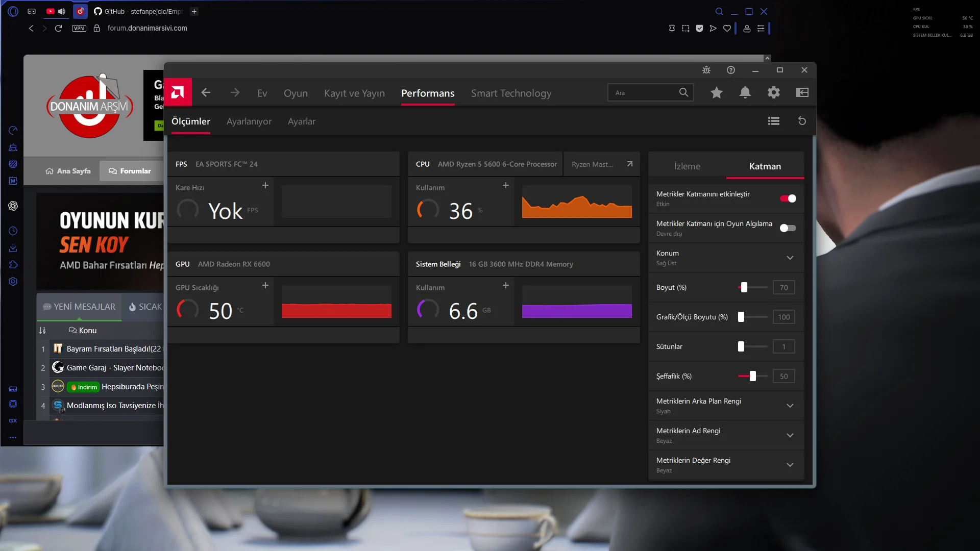Adjust the Şeffaflık slider handle
The height and width of the screenshot is (551, 980).
point(753,376)
